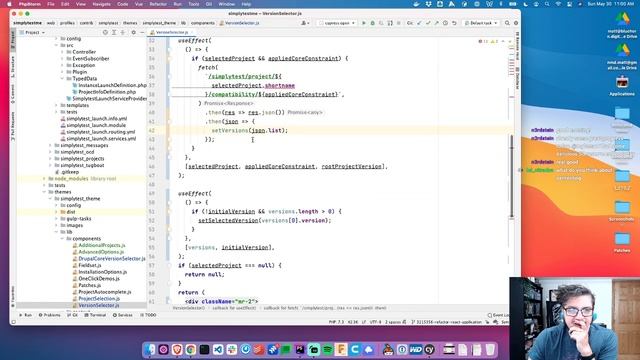Screen dimensions: 640x360
Task: Click Spotlight search in macOS menu bar
Action: coord(547,4)
